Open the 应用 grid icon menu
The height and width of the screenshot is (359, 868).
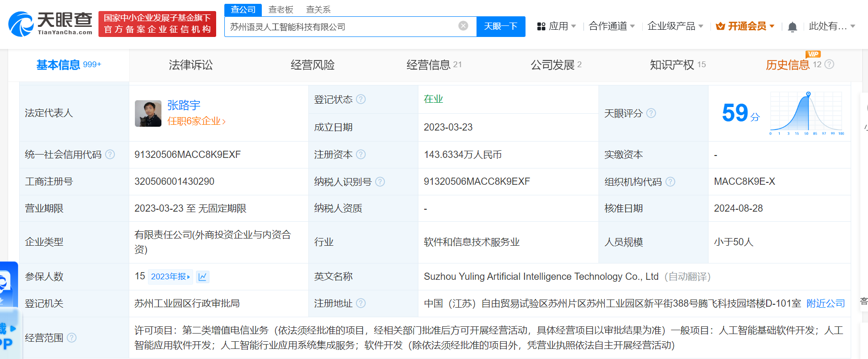click(541, 26)
